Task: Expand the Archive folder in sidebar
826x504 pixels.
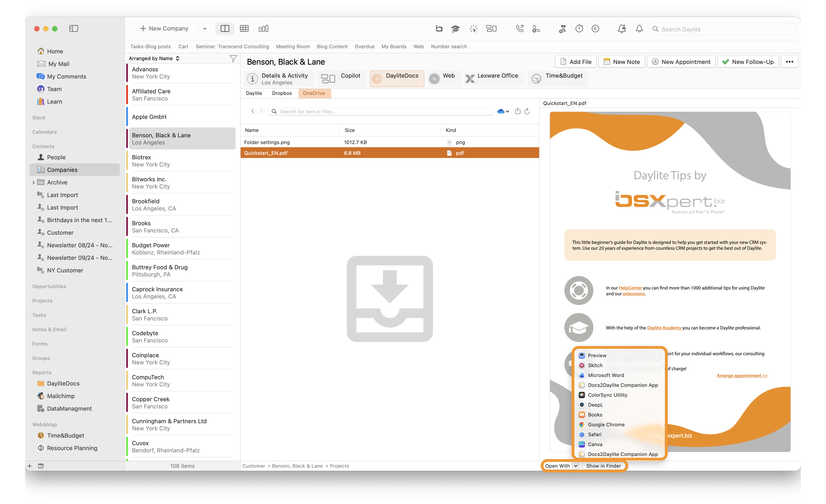Action: coord(33,182)
